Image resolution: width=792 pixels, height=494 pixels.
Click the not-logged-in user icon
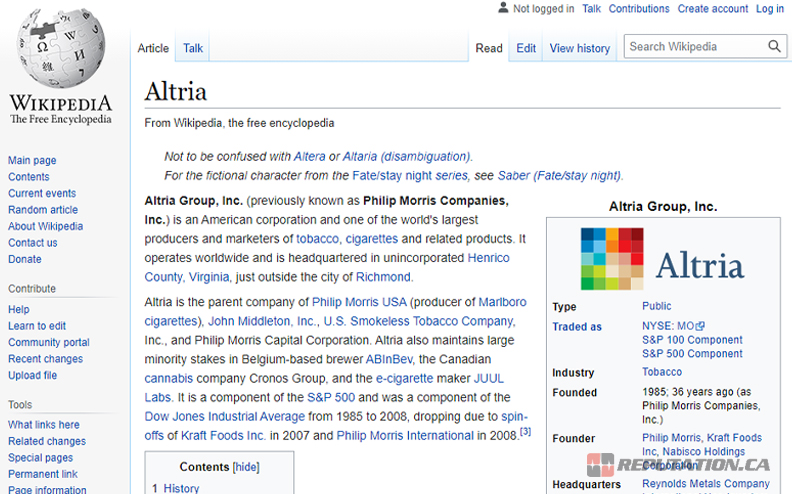(x=503, y=8)
